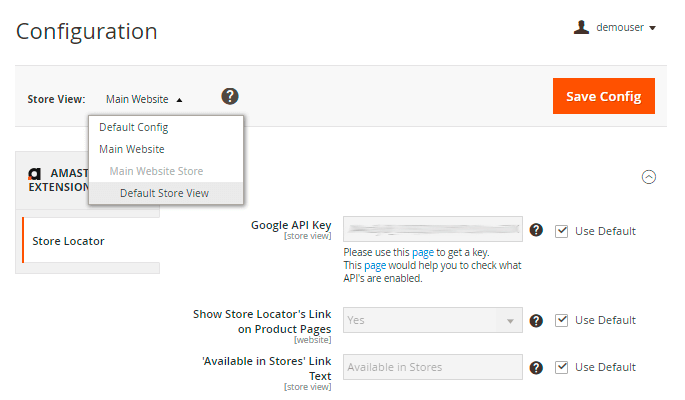Collapse section using the circled chevron icon

click(x=648, y=176)
